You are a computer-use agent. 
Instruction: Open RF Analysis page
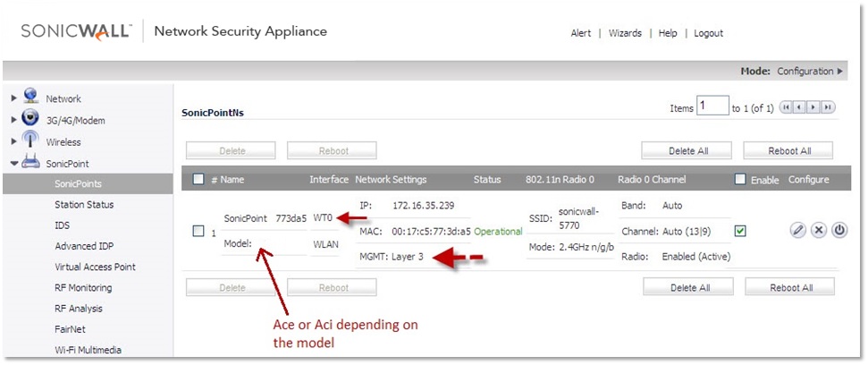[x=78, y=309]
